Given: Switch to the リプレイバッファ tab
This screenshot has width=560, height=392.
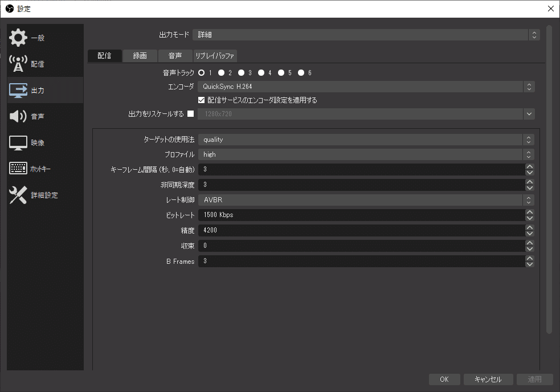Looking at the screenshot, I should pos(215,56).
